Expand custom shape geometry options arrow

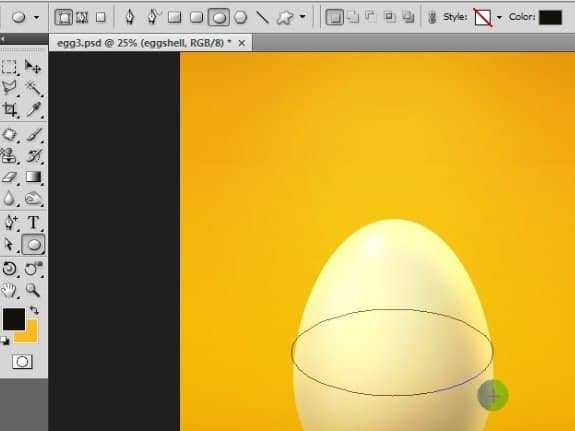click(302, 17)
